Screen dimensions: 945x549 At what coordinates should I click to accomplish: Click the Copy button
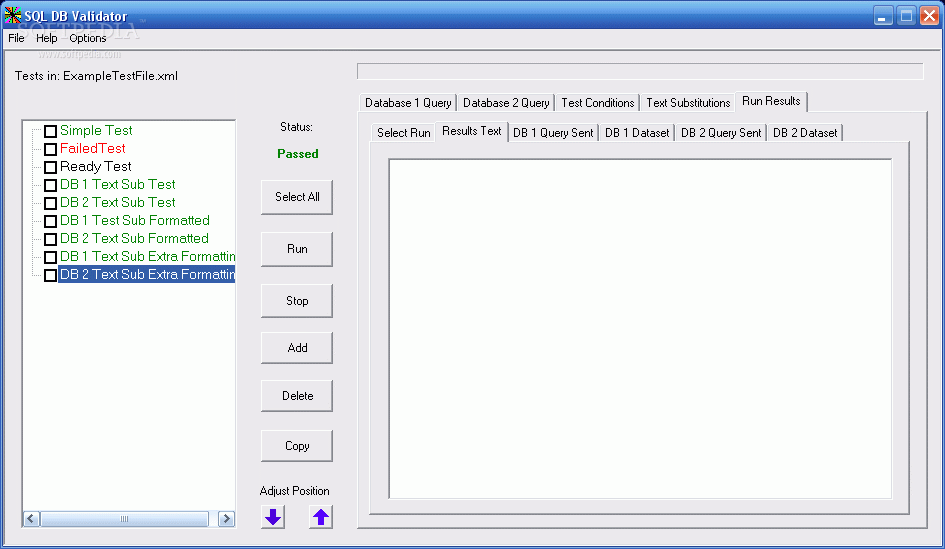coord(297,446)
